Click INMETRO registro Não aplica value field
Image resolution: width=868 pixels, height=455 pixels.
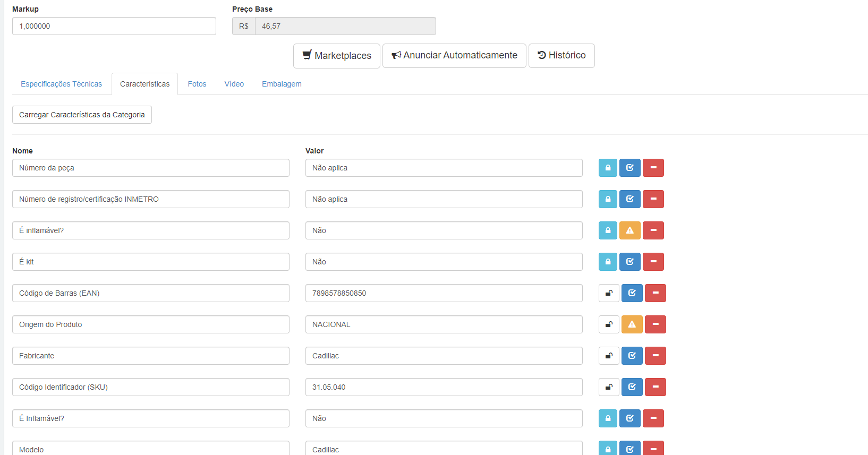pos(444,199)
